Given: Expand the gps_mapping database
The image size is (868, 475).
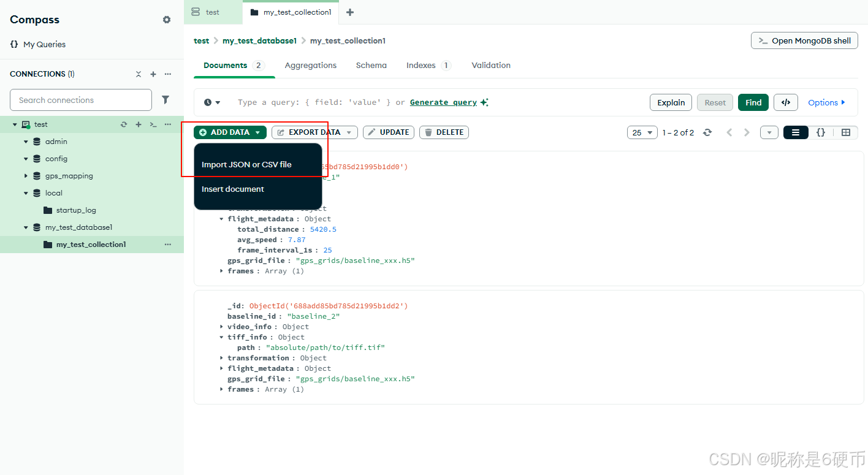Looking at the screenshot, I should click(x=26, y=176).
